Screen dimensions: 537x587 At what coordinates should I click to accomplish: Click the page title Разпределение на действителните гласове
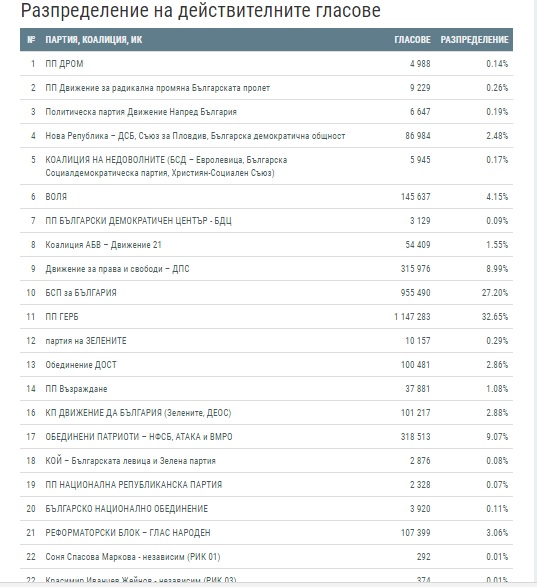[x=200, y=11]
